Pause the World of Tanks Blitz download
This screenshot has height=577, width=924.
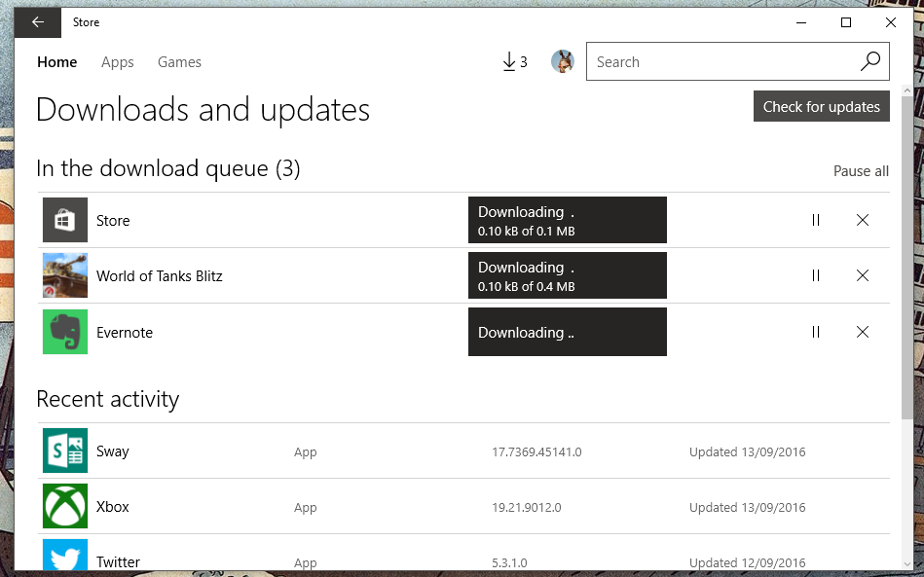[x=816, y=275]
